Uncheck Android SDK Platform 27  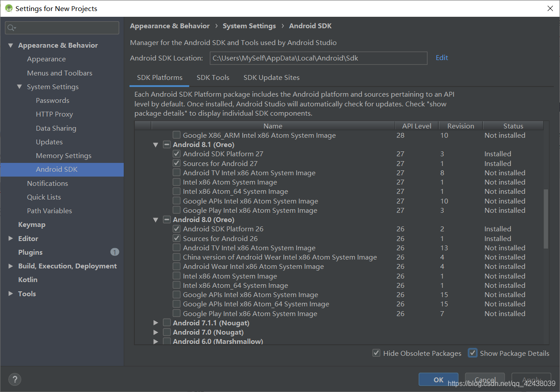[x=176, y=154]
